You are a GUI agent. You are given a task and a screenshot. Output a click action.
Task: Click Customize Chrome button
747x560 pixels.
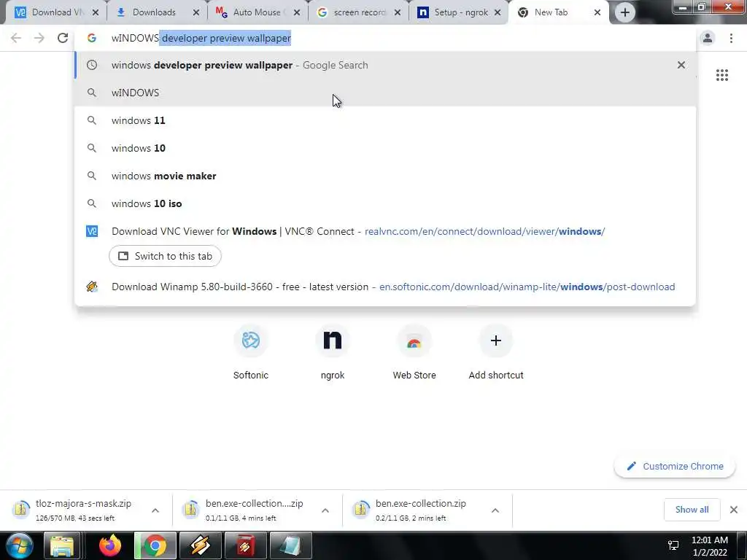point(675,466)
